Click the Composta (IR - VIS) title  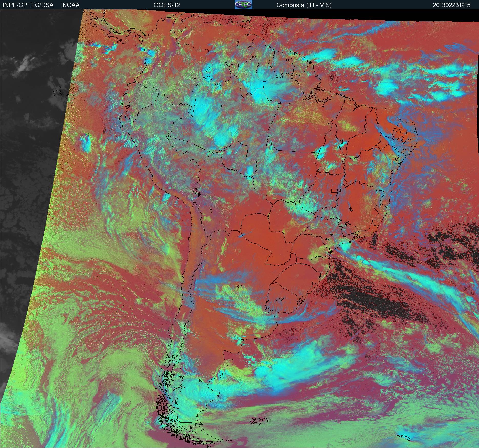[x=304, y=5]
